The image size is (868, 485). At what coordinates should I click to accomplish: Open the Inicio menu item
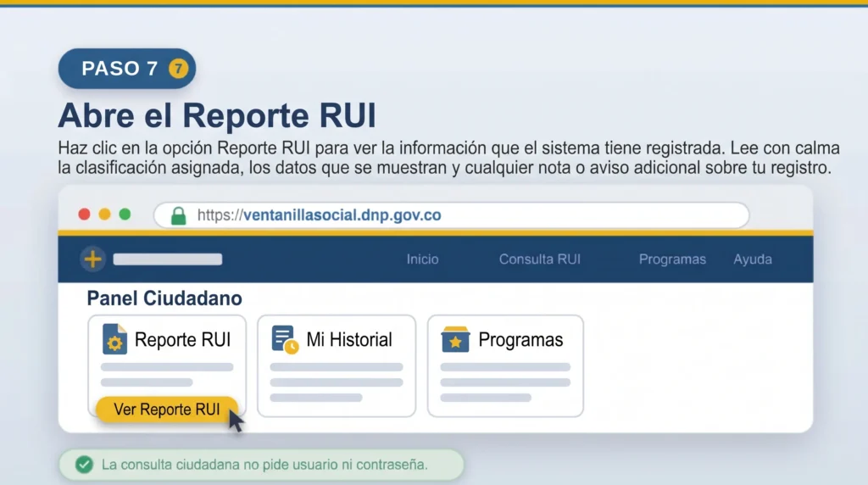pos(422,259)
